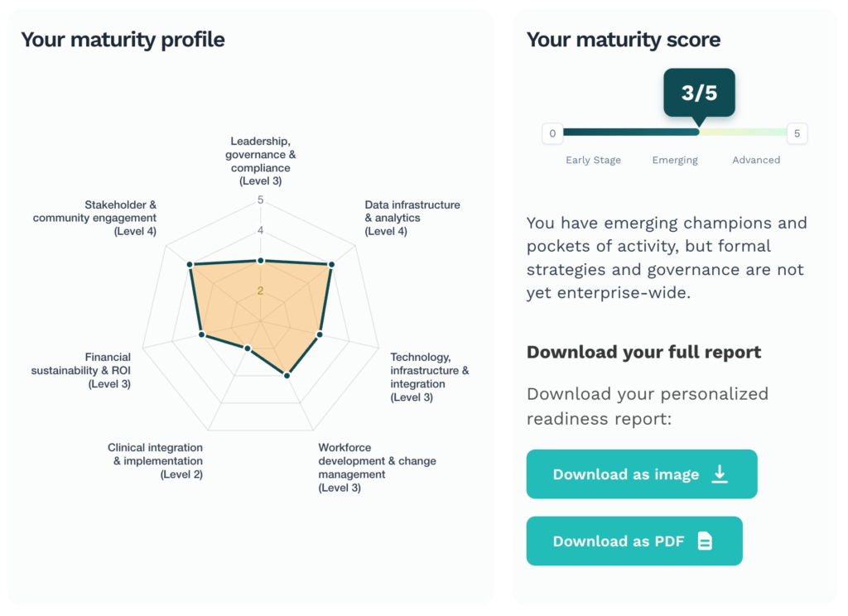Click the slider's 0 minimum label
Screen dimensions: 848x616
[552, 132]
